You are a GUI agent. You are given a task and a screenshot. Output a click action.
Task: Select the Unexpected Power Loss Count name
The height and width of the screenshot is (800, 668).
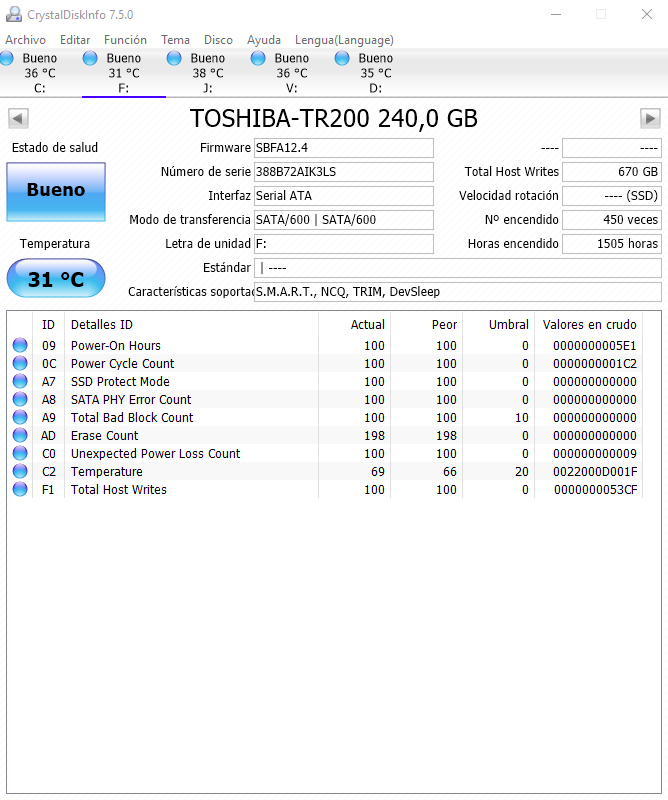(x=156, y=453)
